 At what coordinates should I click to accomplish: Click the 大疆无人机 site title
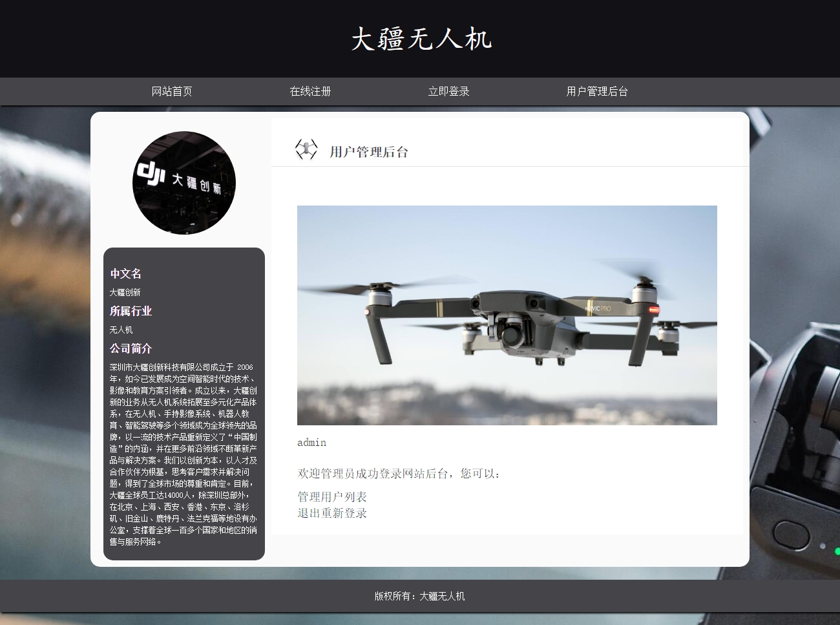[x=421, y=39]
